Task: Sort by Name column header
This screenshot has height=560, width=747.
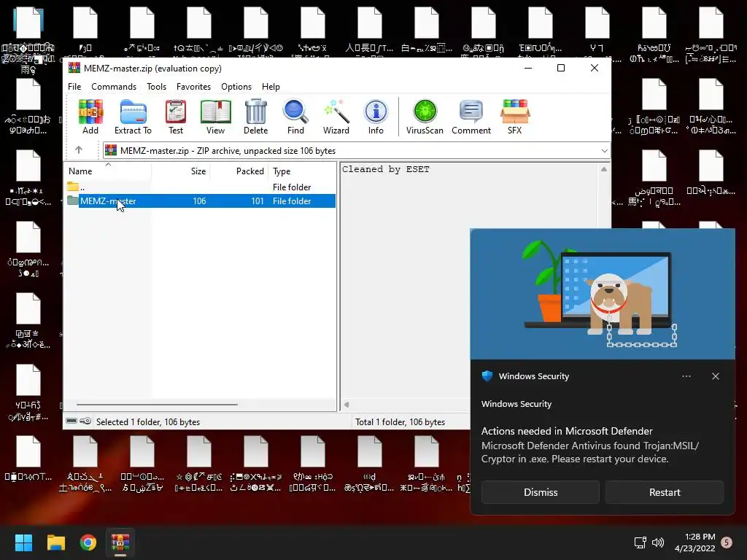Action: pyautogui.click(x=108, y=171)
